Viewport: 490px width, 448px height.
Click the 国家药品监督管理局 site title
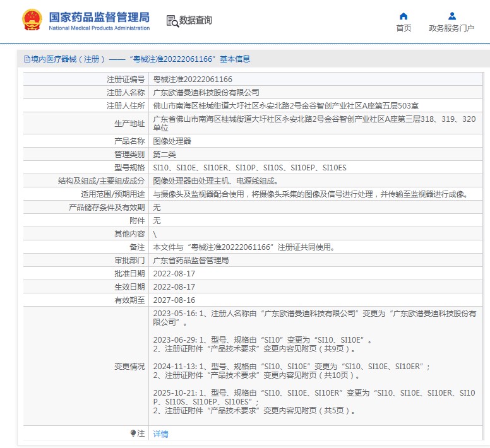[99, 17]
